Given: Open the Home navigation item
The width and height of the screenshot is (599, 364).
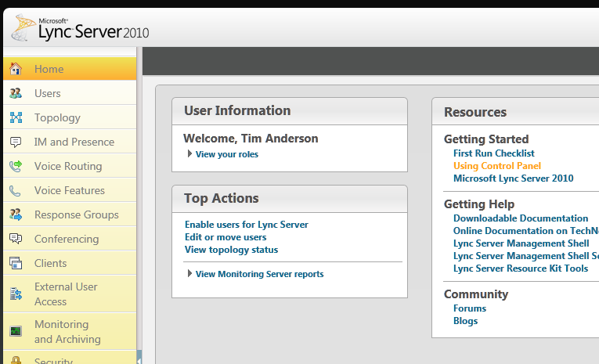Looking at the screenshot, I should (x=70, y=69).
